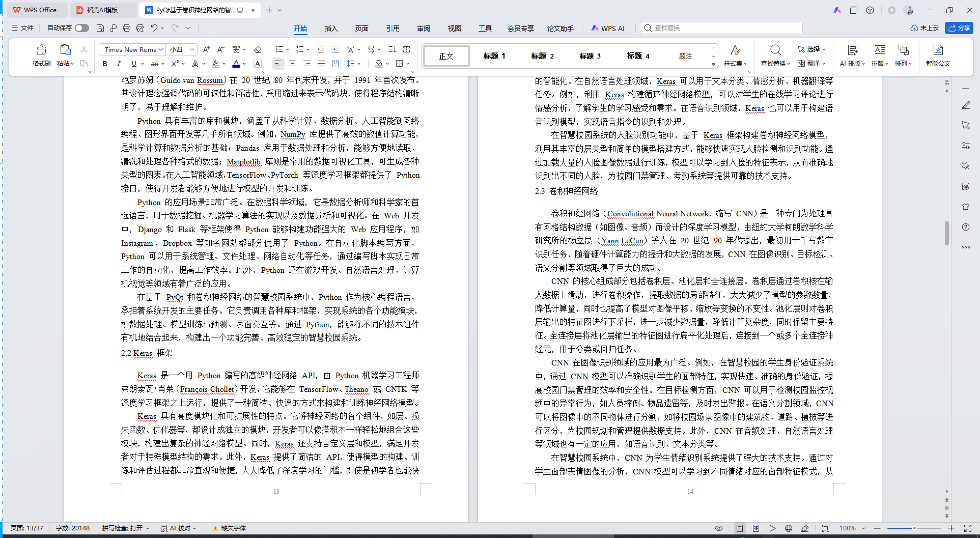Toggle eye protection mode in status bar
The image size is (980, 538).
pos(719,528)
